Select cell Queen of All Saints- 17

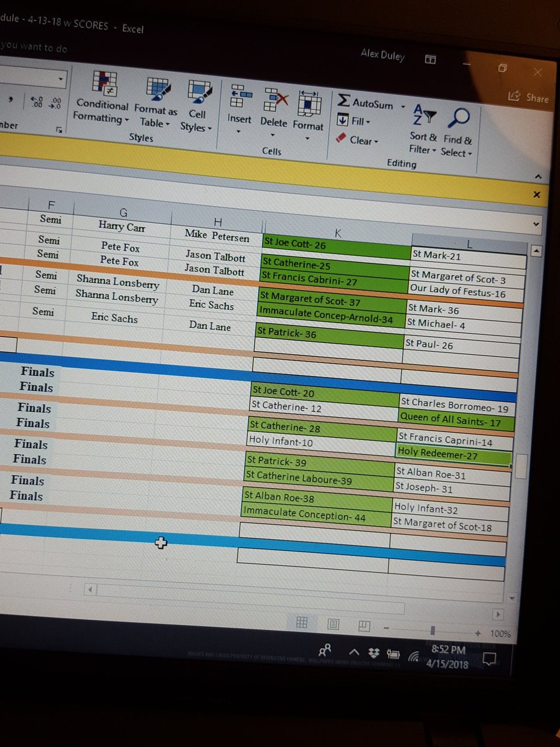pos(457,420)
